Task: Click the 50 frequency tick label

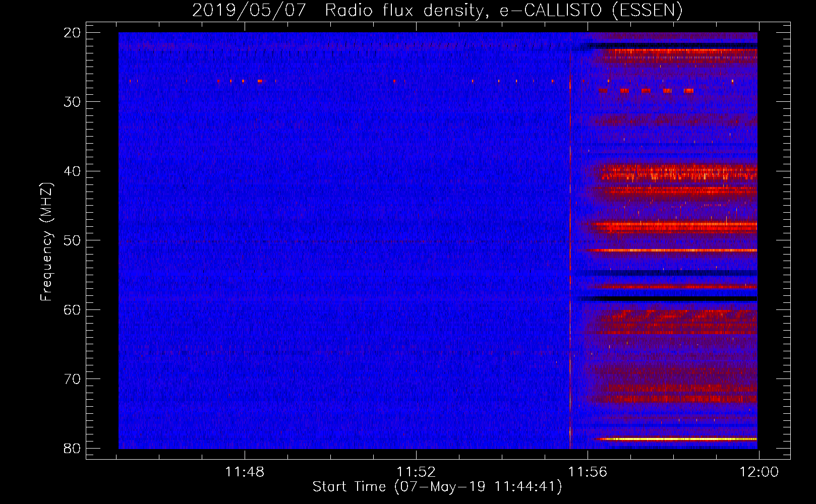Action: tap(73, 240)
